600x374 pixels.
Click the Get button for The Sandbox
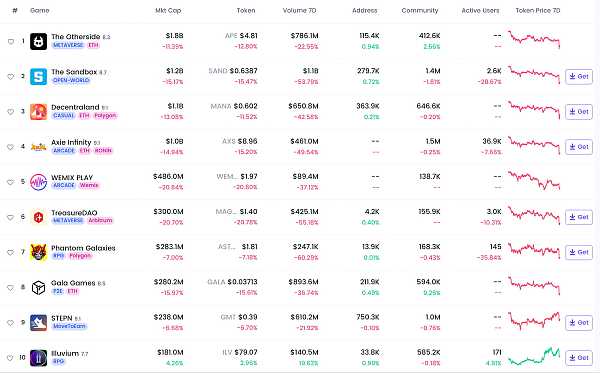click(579, 77)
